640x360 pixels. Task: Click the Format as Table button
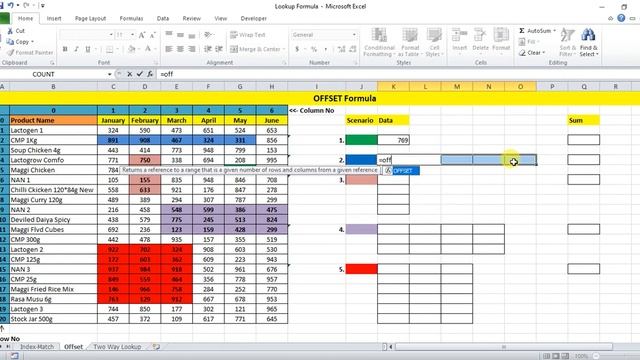[409, 42]
